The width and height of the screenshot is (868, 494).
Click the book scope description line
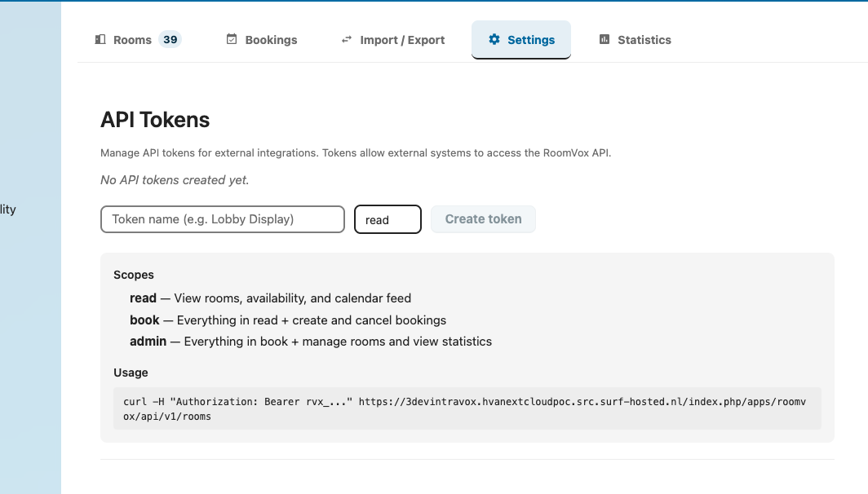(288, 320)
